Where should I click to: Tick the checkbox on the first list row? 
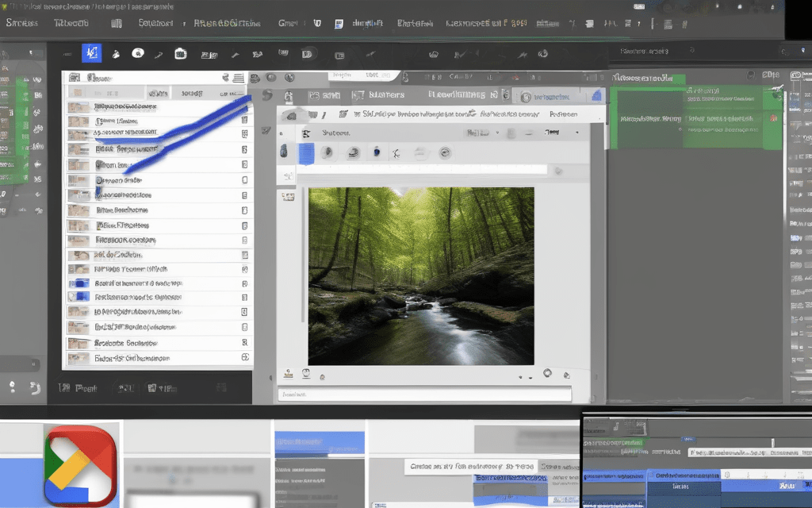[x=244, y=106]
